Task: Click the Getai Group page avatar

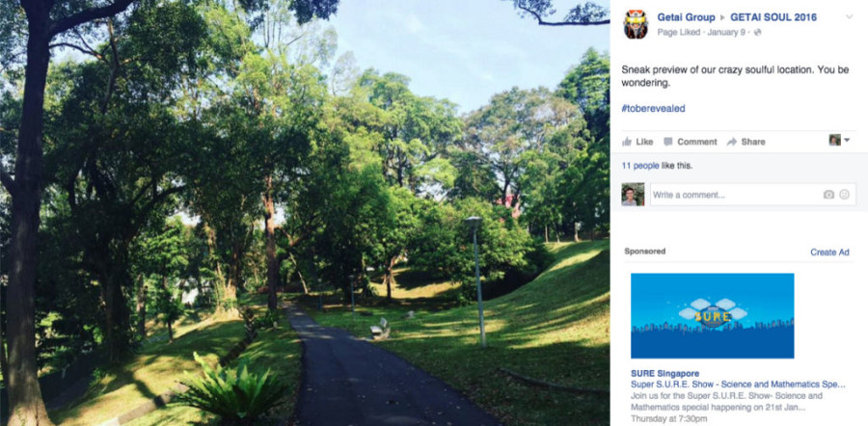Action: pos(636,24)
